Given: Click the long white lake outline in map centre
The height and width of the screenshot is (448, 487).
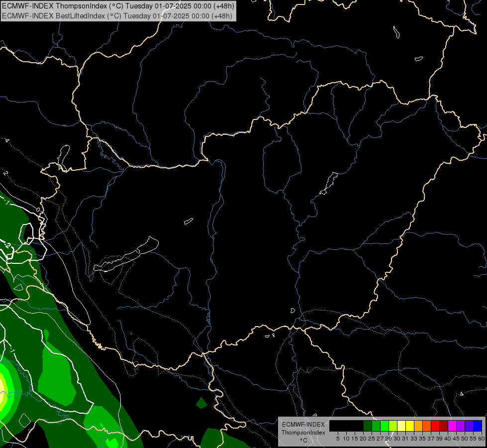Looking at the screenshot, I should pyautogui.click(x=126, y=255).
